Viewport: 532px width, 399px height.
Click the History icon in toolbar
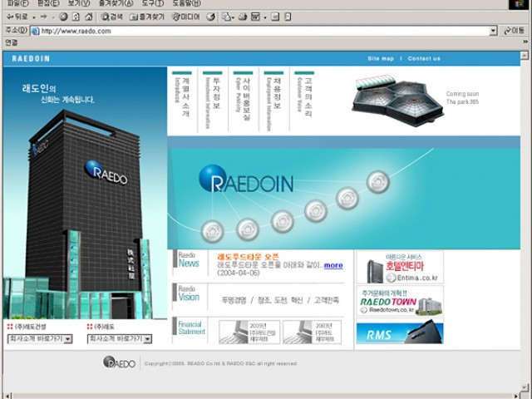point(211,17)
